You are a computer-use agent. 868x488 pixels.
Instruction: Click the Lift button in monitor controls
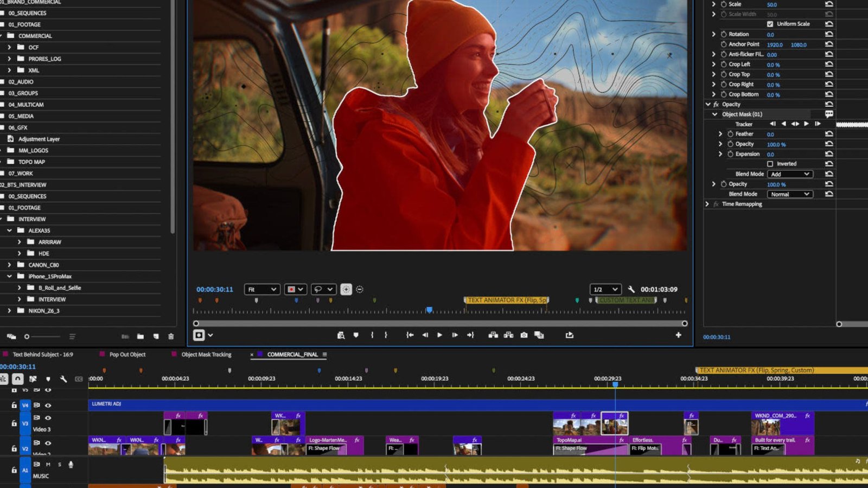pos(493,335)
